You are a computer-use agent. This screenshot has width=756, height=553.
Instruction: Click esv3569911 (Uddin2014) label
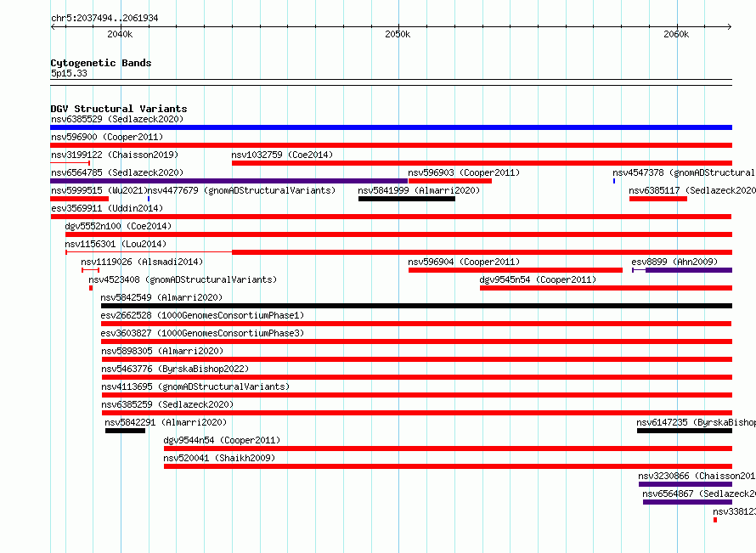pos(107,208)
